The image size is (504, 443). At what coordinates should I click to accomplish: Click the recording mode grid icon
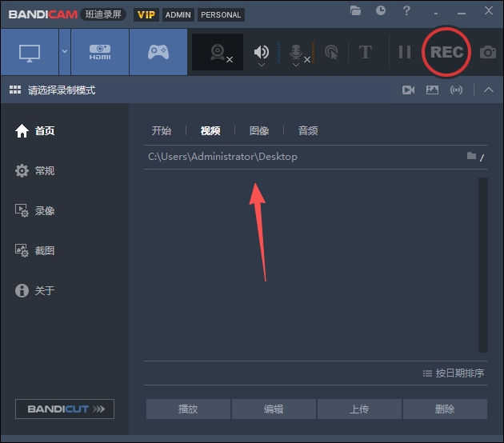[x=15, y=90]
